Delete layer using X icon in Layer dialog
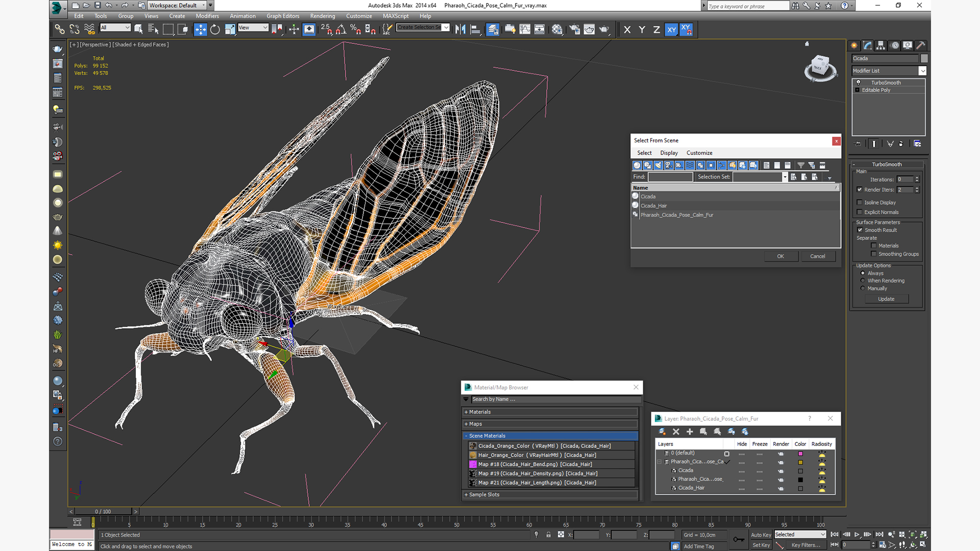The image size is (980, 551). tap(676, 432)
